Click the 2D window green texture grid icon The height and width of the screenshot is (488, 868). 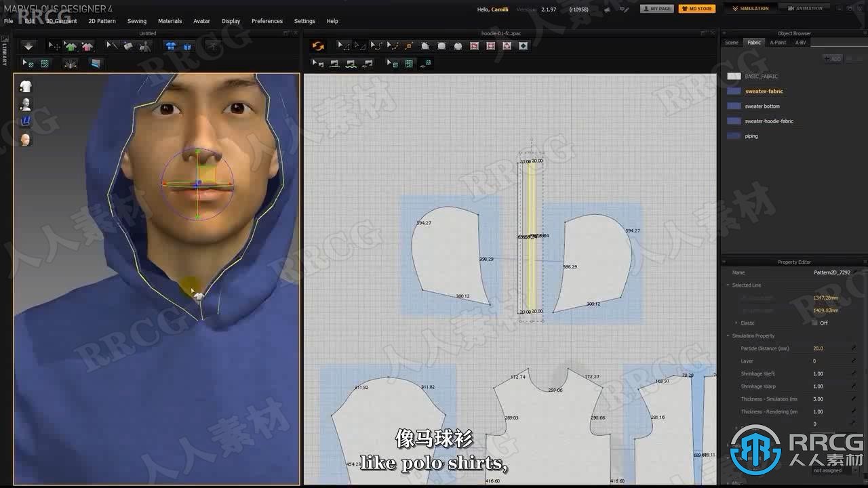click(x=409, y=63)
